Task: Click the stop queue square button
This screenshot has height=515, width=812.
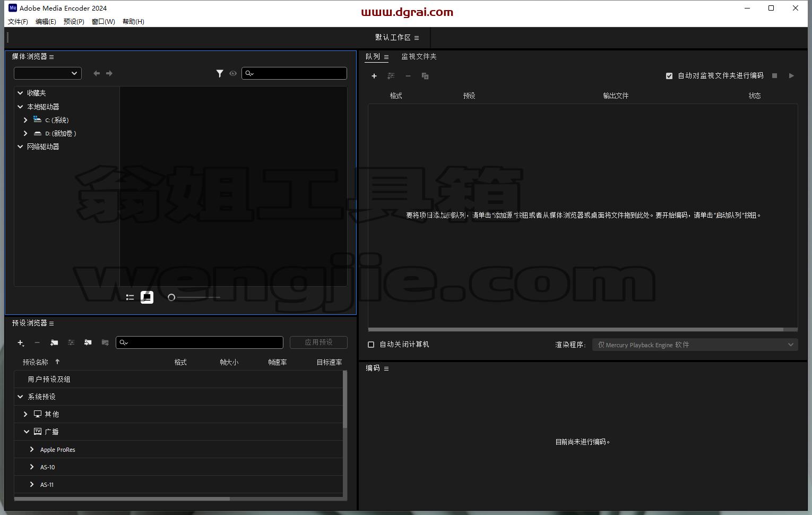Action: click(x=774, y=76)
